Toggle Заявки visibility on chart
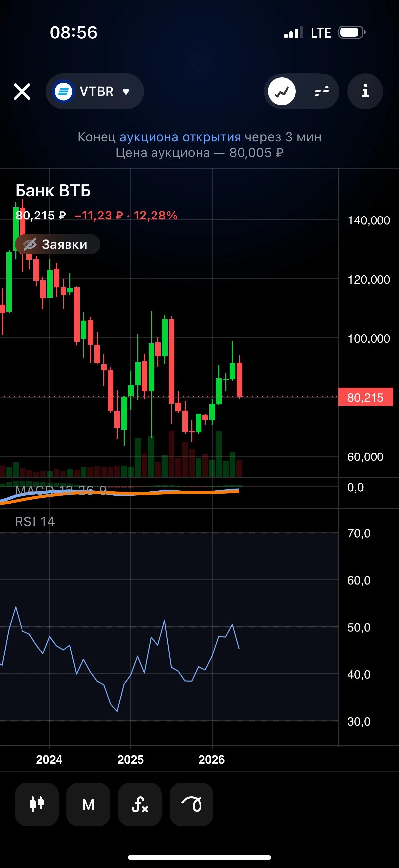 (x=57, y=244)
